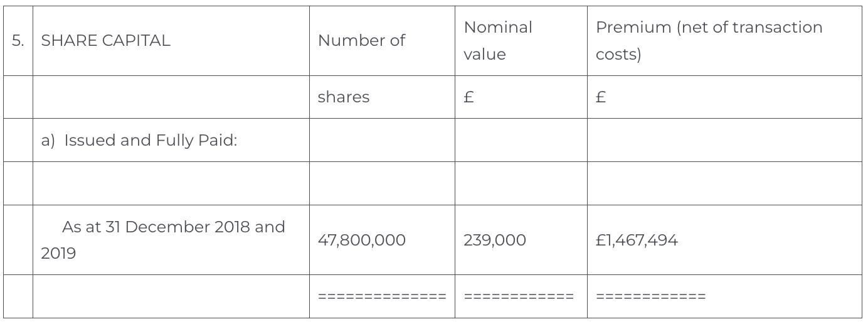Click the note number "5." cell
The image size is (868, 324).
(x=18, y=41)
